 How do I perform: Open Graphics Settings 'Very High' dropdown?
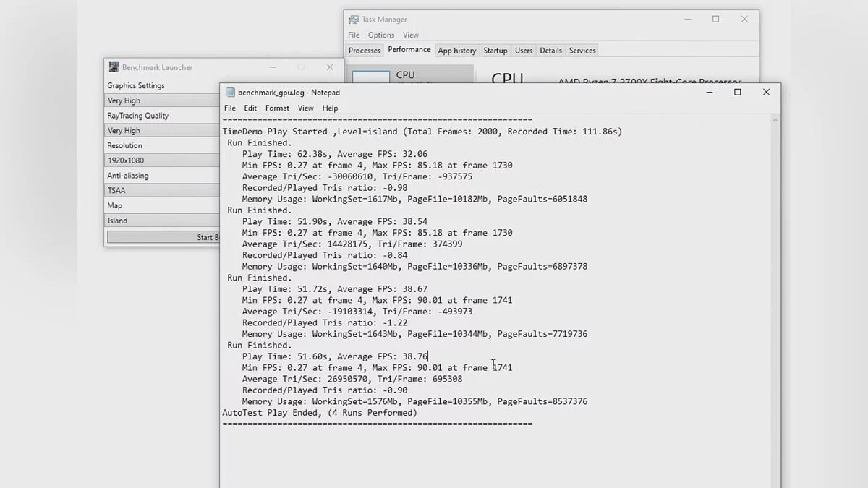(x=162, y=100)
